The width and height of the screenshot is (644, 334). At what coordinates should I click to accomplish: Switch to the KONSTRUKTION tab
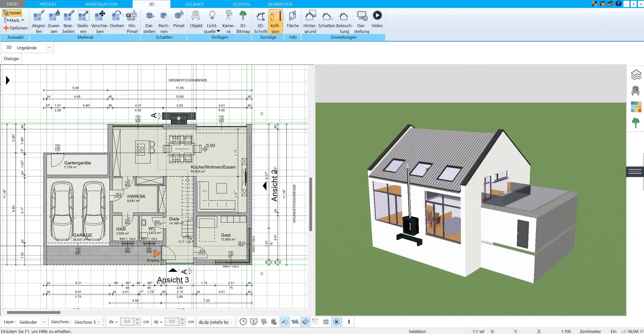101,4
